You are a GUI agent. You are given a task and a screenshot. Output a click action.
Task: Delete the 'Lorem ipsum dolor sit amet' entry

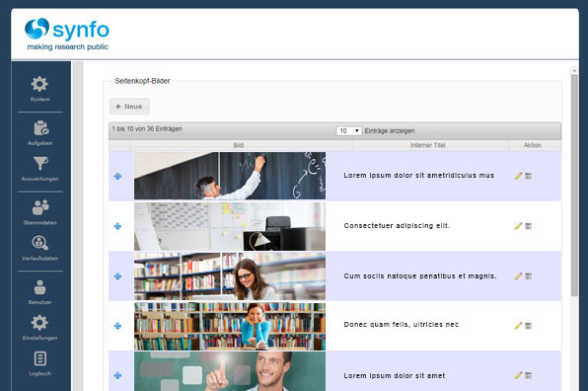(x=529, y=375)
